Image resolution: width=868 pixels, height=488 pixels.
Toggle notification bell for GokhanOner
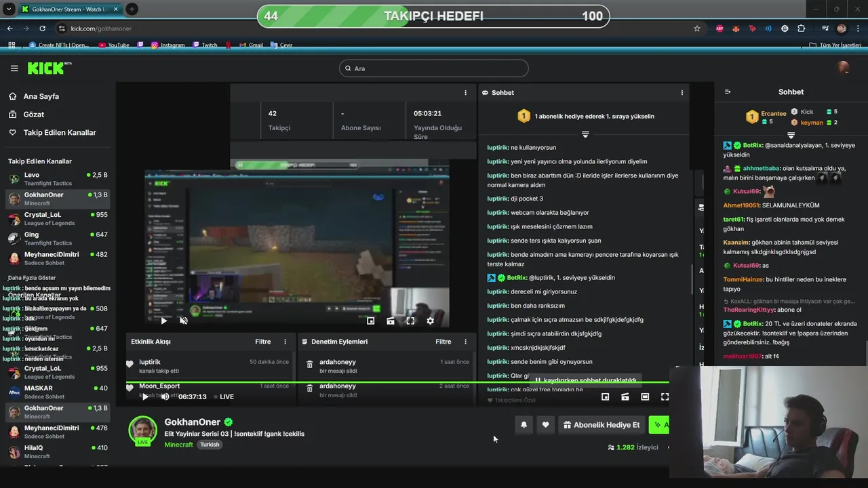point(524,425)
